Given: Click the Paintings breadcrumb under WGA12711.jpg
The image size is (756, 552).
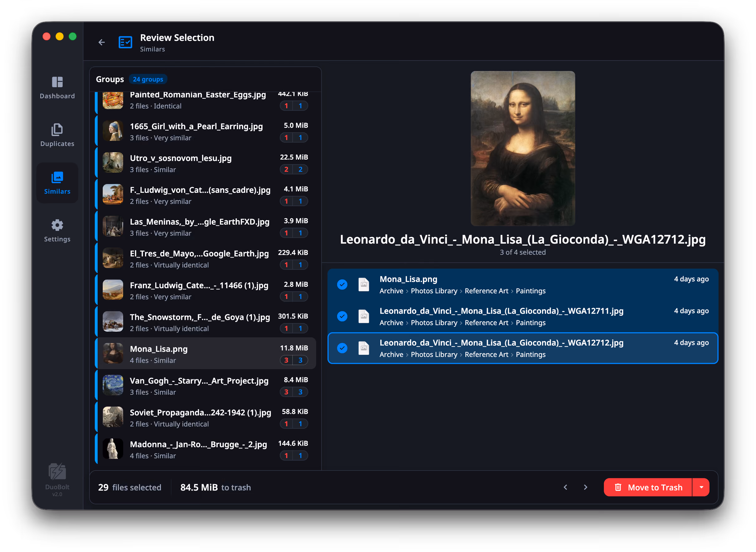Looking at the screenshot, I should tap(531, 323).
